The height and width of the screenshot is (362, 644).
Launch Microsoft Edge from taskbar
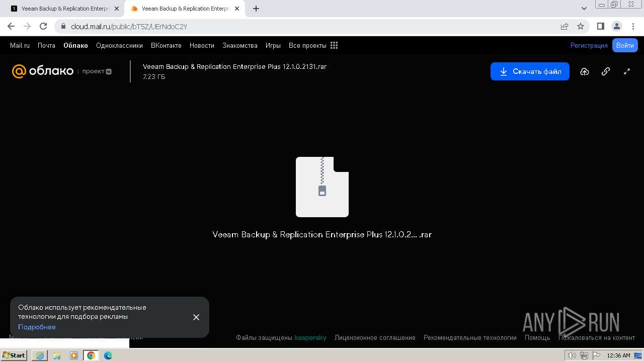click(108, 355)
